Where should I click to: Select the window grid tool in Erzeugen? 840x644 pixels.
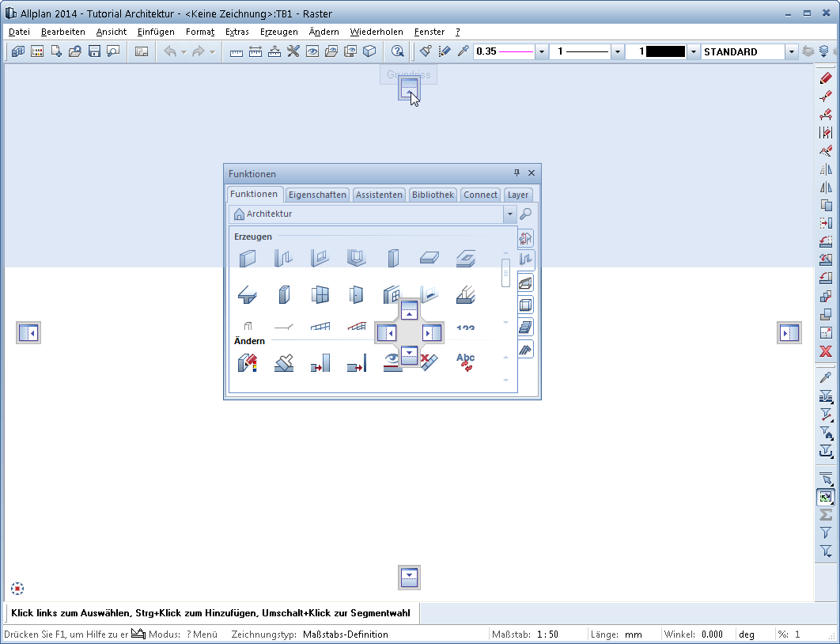tap(320, 294)
